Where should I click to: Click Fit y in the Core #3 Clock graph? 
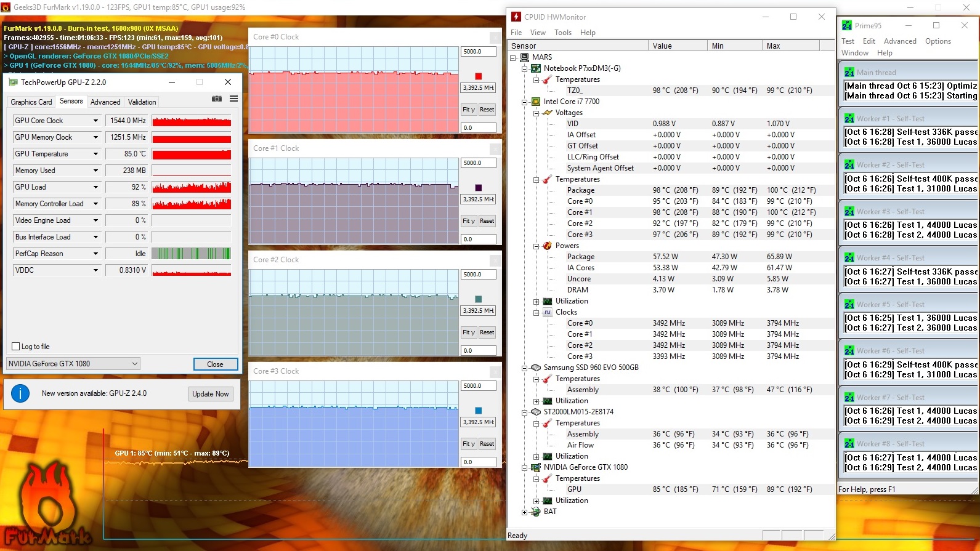(469, 444)
